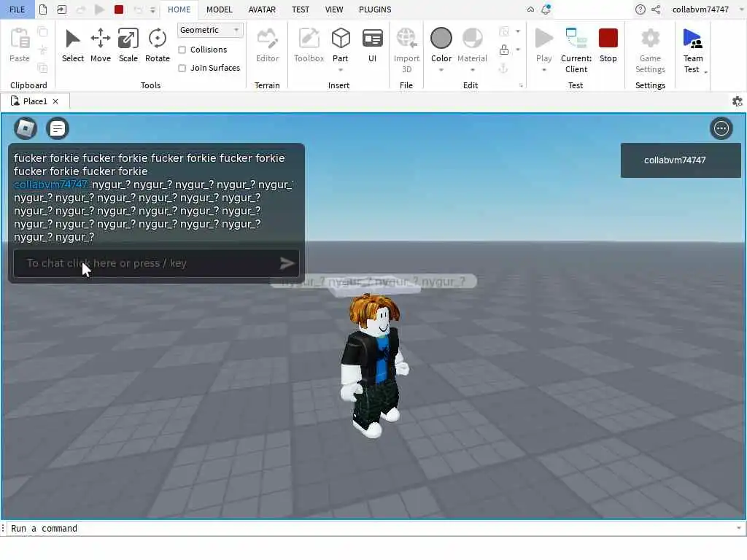The width and height of the screenshot is (747, 560).
Task: Enable the Join Surfaces checkbox
Action: (182, 68)
